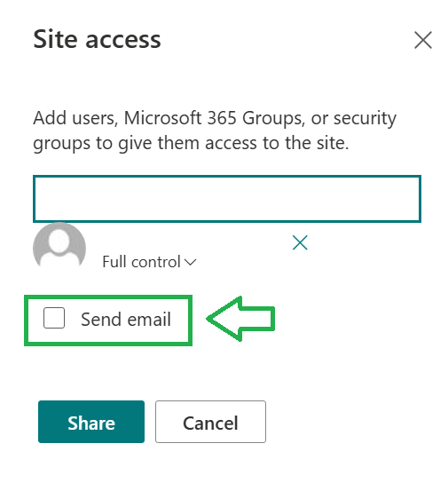Image resolution: width=448 pixels, height=491 pixels.
Task: Place the cursor in the people picker box
Action: 227,199
